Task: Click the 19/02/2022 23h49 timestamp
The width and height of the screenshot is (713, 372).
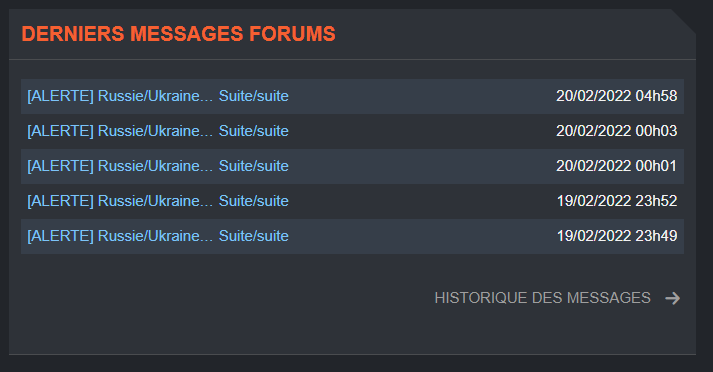Action: pyautogui.click(x=617, y=236)
